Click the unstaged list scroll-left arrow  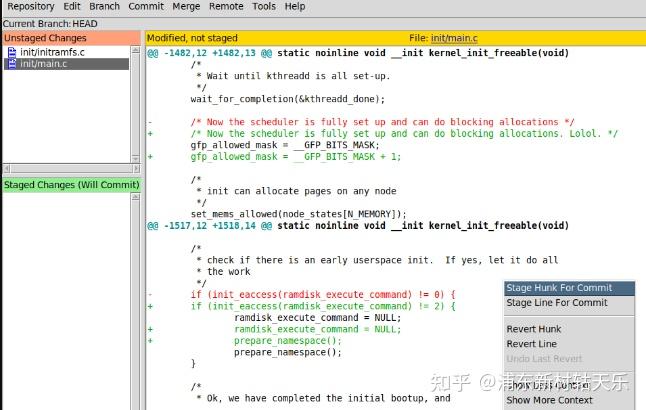tap(6, 169)
